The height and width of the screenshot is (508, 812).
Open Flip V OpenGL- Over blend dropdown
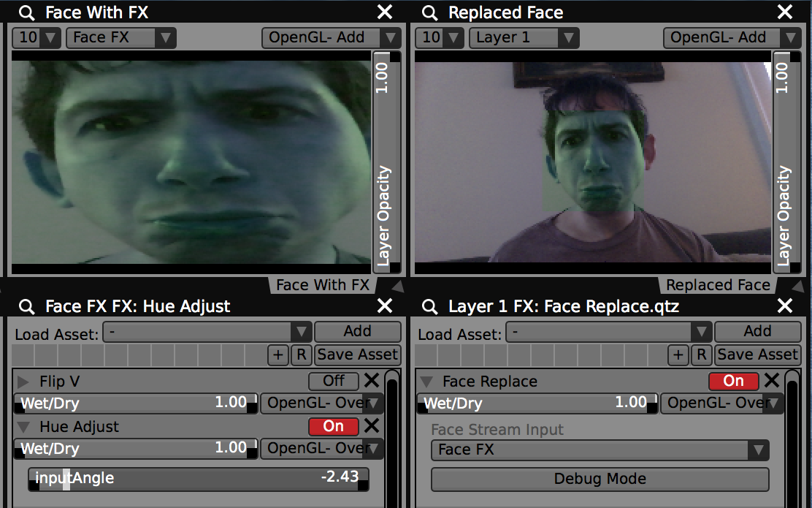point(321,403)
